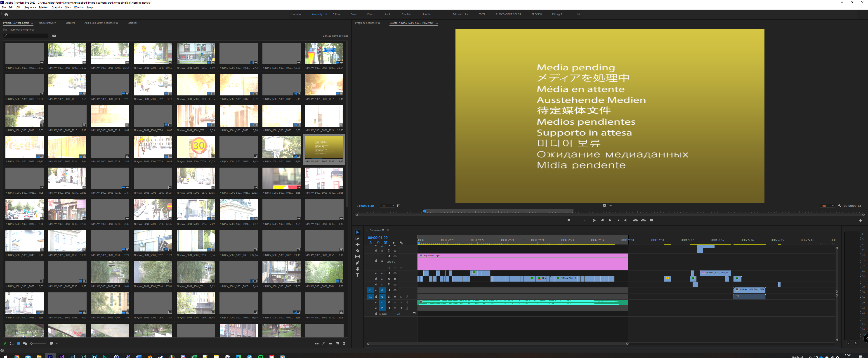This screenshot has width=868, height=358.
Task: Select the Type tool
Action: click(358, 275)
